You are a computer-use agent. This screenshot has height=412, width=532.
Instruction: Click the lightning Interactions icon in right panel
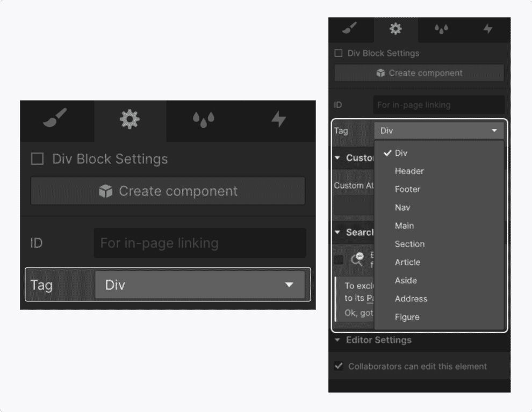click(x=487, y=30)
